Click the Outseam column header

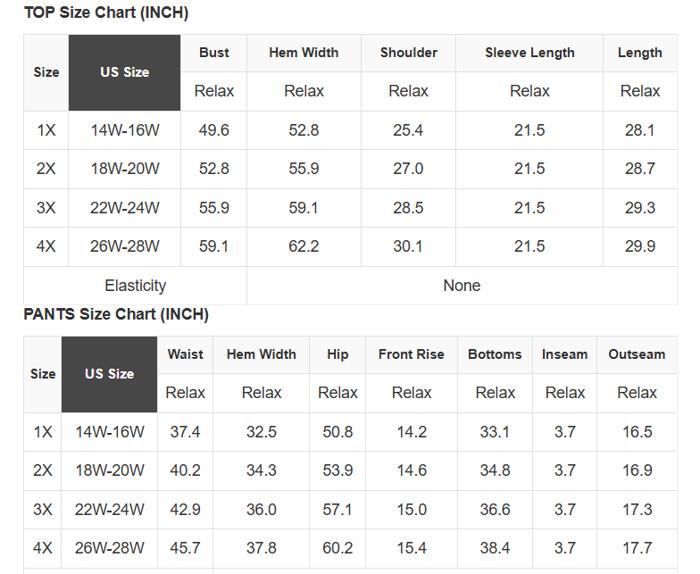(636, 354)
